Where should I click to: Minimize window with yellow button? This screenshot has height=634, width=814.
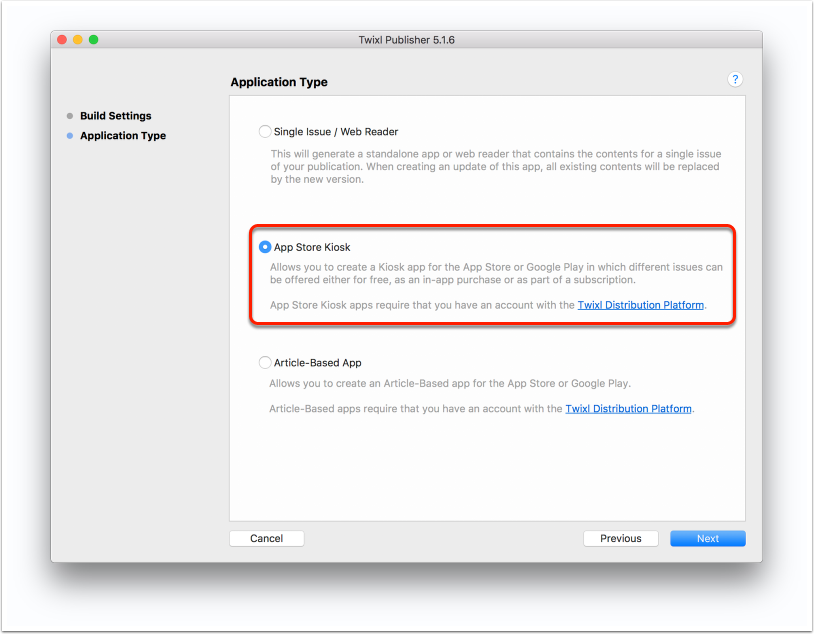coord(78,39)
